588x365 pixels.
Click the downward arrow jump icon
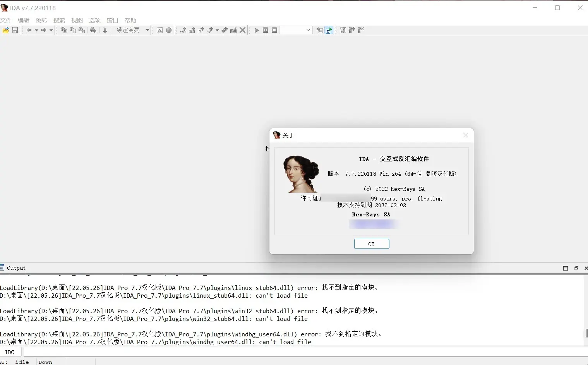pyautogui.click(x=105, y=30)
